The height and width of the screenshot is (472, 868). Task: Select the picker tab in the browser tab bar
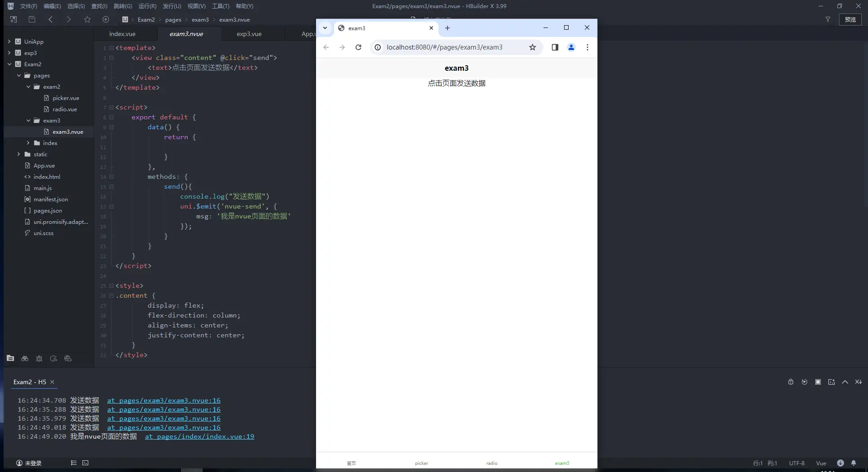pyautogui.click(x=421, y=463)
